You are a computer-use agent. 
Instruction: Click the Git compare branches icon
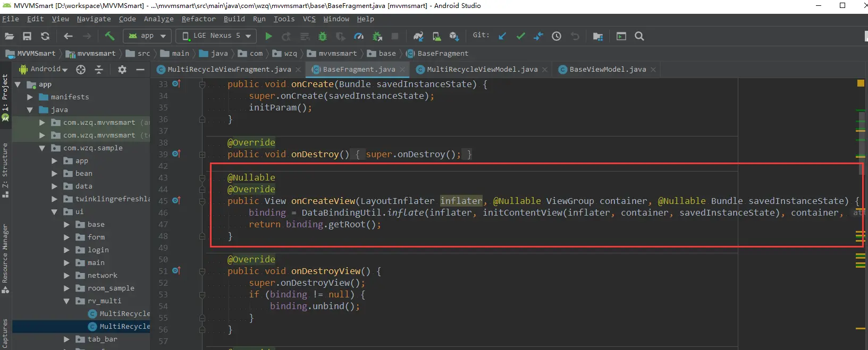click(538, 36)
